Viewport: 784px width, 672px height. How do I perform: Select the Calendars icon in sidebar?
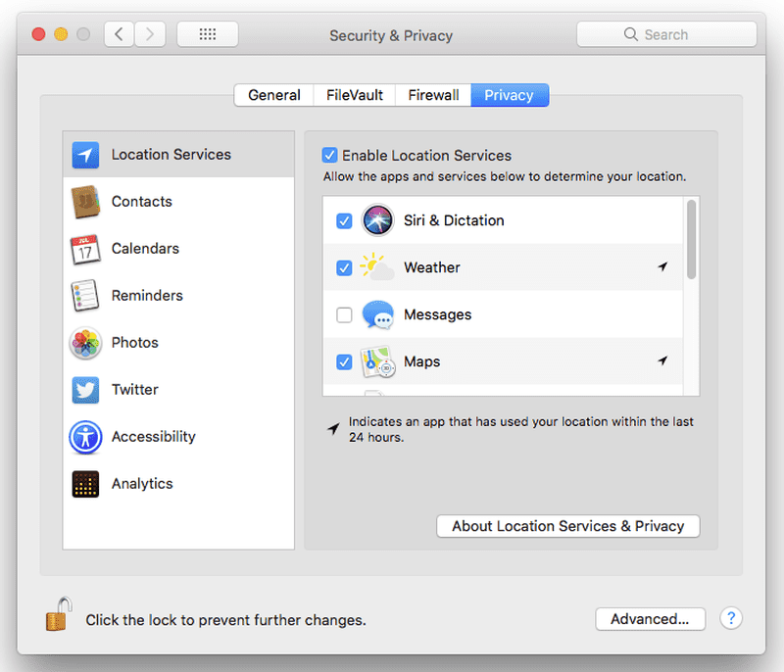click(86, 249)
